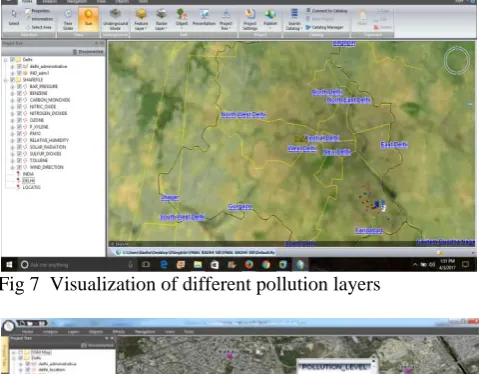Toggle the WIND_DIRECTION layer checkbox

click(19, 167)
